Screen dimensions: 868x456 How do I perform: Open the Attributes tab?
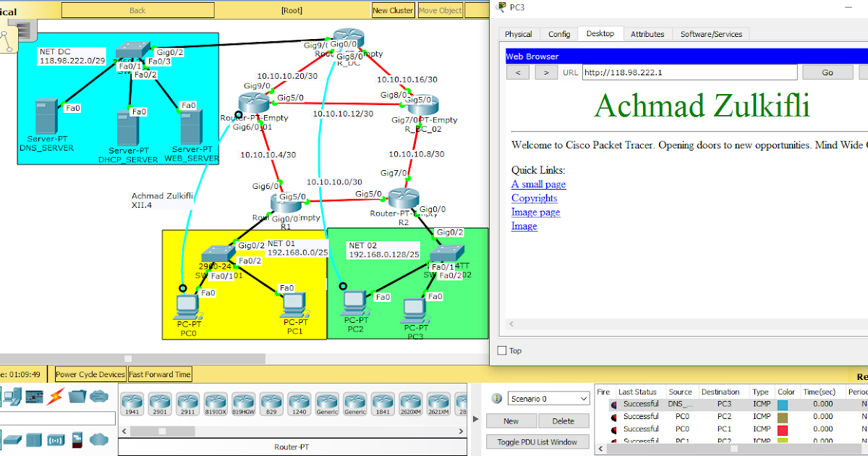click(x=647, y=33)
